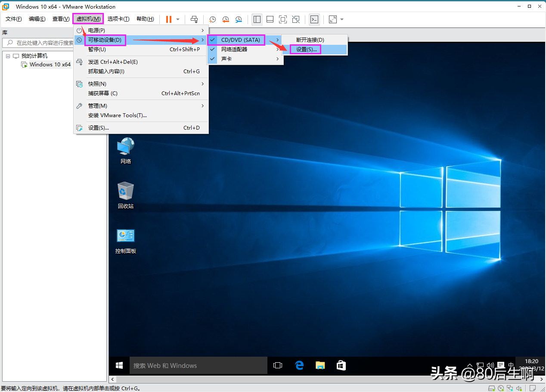Viewport: 546px width, 392px height.
Task: Open the guest Windows Start button
Action: [x=119, y=366]
